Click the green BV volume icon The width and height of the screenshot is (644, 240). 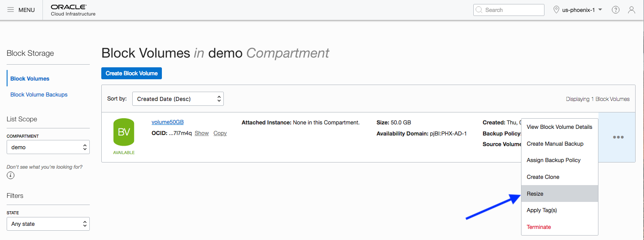point(124,132)
